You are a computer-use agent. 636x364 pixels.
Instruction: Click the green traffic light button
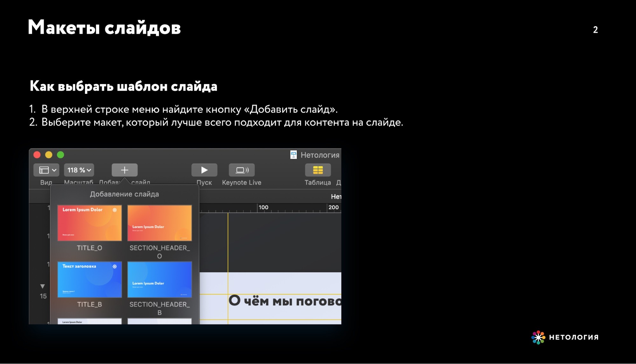tap(60, 155)
